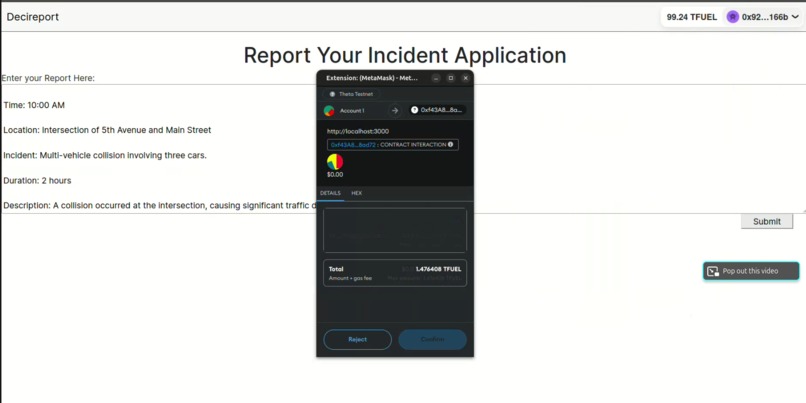Viewport: 806px width, 403px height.
Task: Click the 'Location: Intersection of 5th Avenue' line
Action: tap(107, 130)
